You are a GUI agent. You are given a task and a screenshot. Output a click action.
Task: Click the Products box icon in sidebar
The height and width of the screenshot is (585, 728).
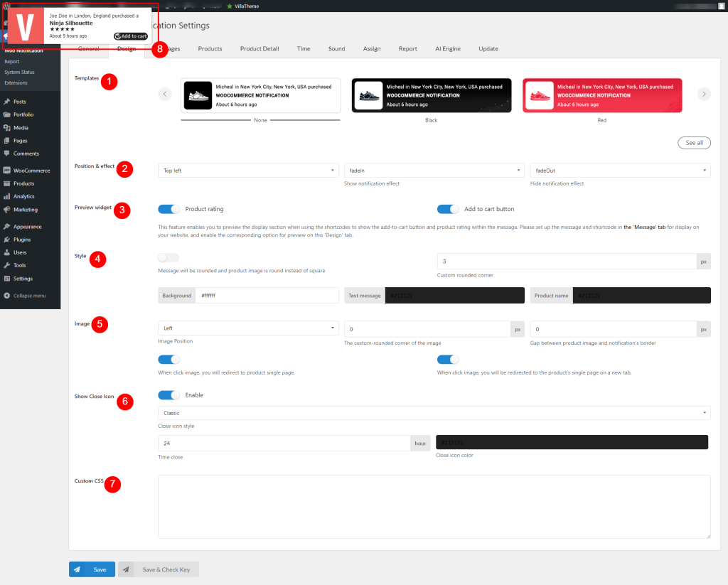(7, 183)
